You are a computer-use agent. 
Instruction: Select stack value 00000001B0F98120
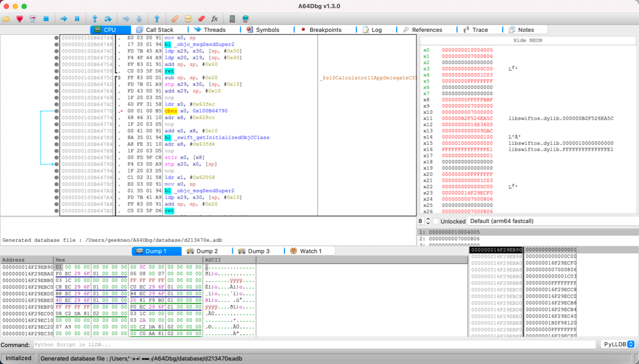click(x=551, y=322)
